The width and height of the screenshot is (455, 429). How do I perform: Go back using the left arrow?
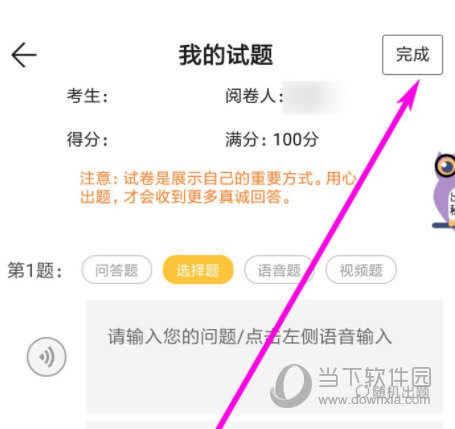24,55
